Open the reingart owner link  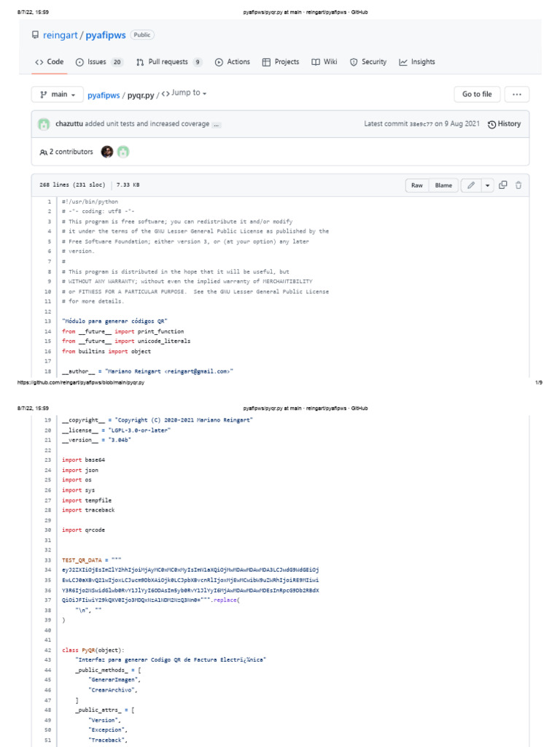[x=60, y=35]
